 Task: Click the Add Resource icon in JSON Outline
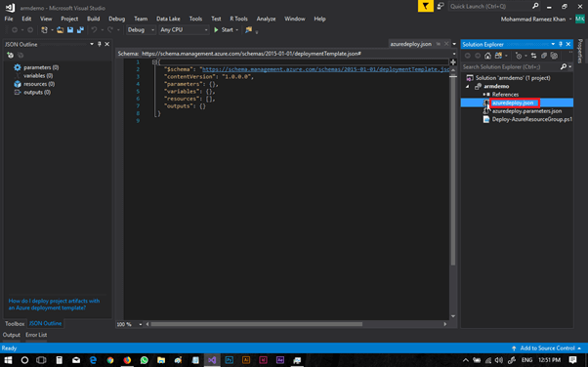[x=11, y=55]
